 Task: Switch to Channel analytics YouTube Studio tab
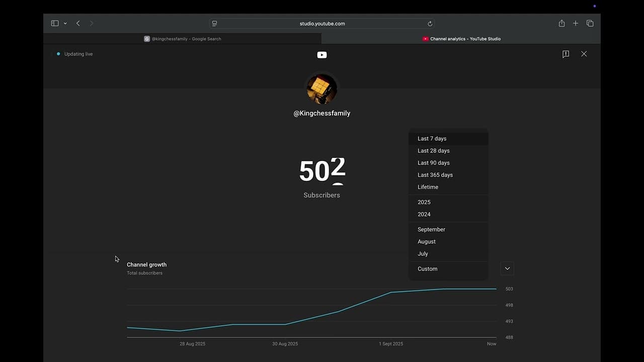pos(461,39)
